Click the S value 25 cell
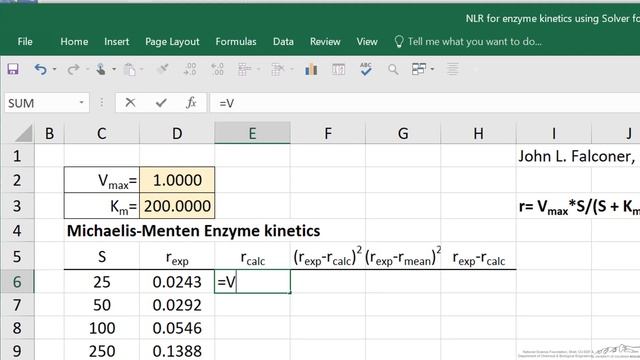This screenshot has width=640, height=360. click(102, 282)
